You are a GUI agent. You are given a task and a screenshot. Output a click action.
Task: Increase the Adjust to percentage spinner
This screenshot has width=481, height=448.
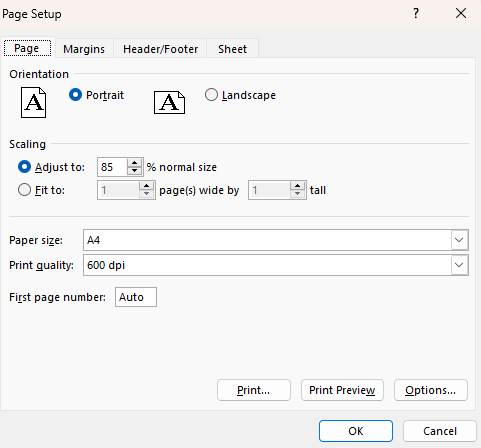click(x=135, y=163)
